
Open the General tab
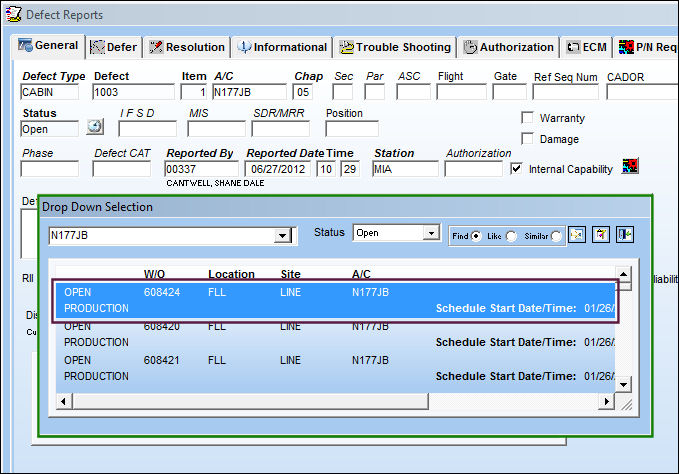(x=48, y=46)
